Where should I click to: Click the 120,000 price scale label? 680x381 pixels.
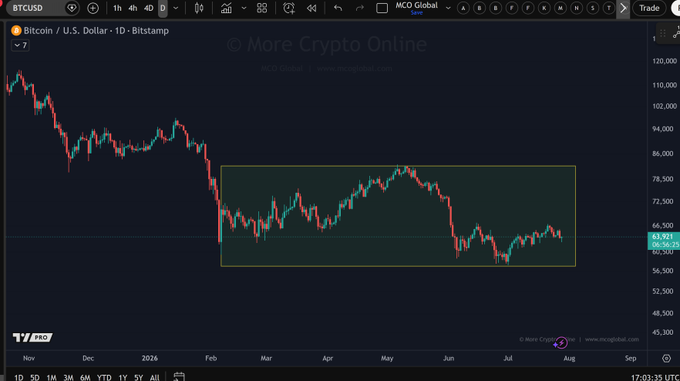pyautogui.click(x=664, y=61)
